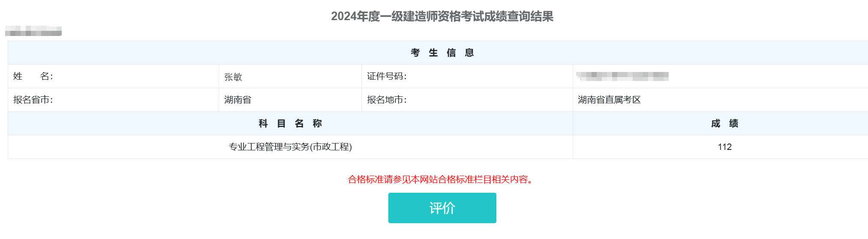Click the blurred text at top left
The image size is (868, 239).
point(33,31)
